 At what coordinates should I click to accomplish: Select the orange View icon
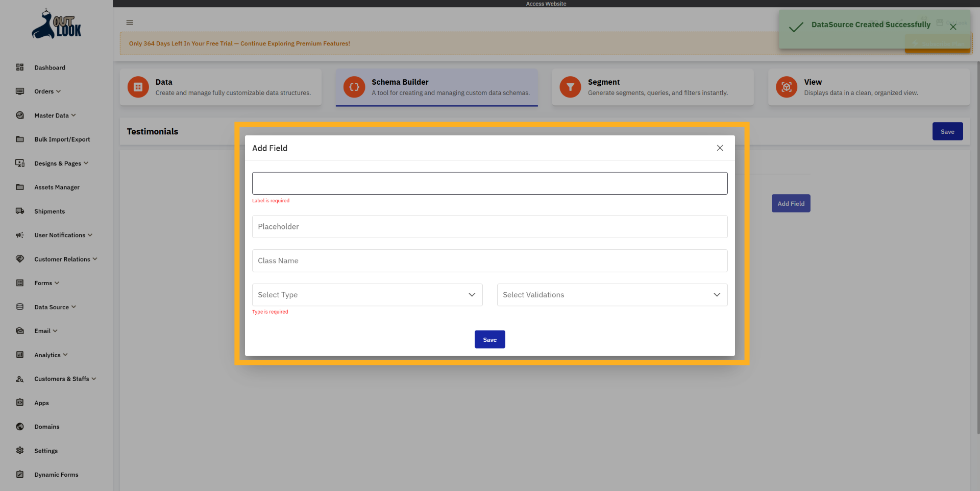[x=787, y=87]
